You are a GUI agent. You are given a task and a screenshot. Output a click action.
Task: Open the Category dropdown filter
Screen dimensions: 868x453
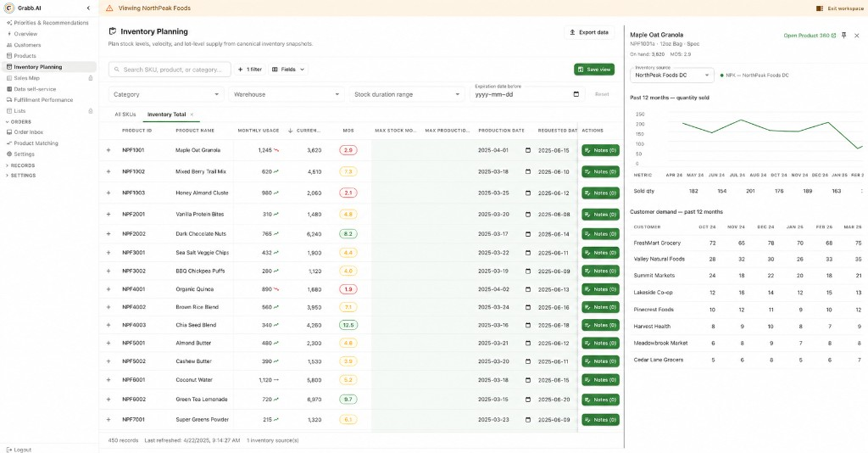click(x=166, y=95)
